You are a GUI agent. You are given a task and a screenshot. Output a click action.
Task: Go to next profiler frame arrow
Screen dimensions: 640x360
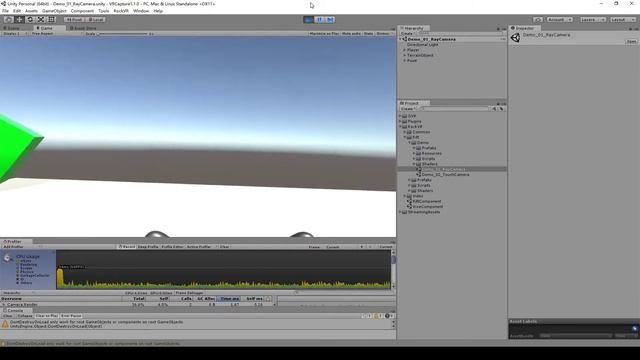click(370, 247)
